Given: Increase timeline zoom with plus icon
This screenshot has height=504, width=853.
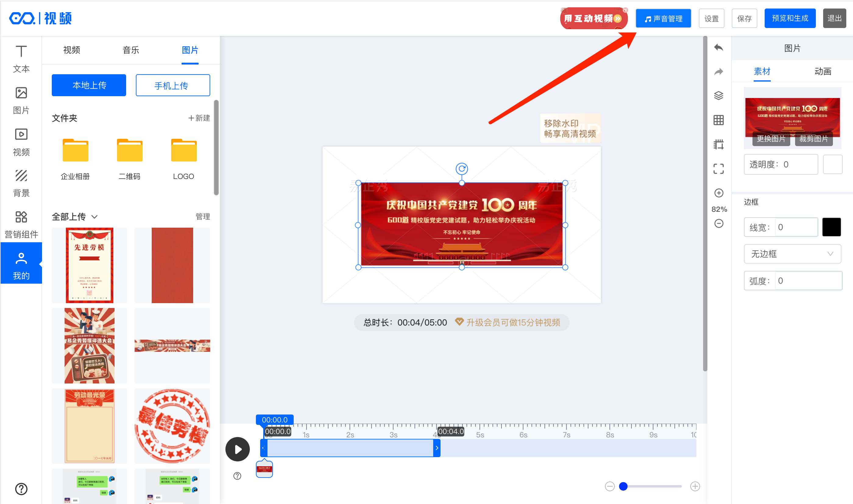Looking at the screenshot, I should click(695, 486).
